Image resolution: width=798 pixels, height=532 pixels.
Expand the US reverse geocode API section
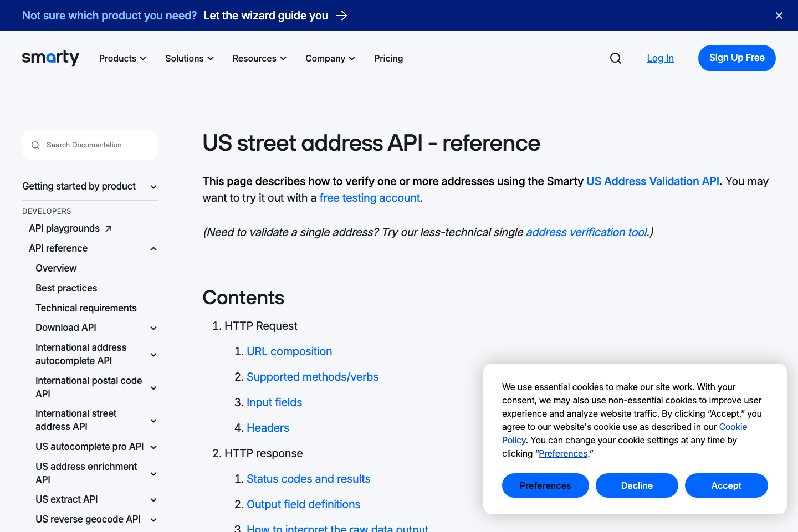(153, 519)
